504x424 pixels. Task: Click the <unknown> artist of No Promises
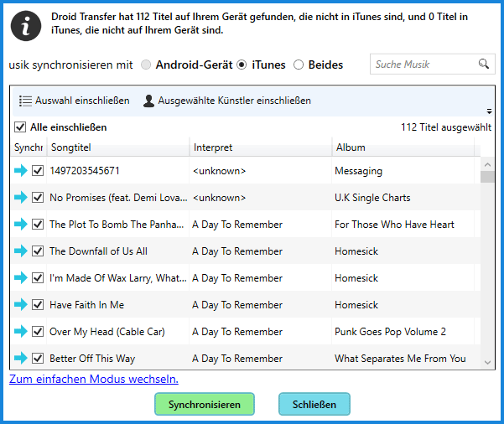click(219, 198)
